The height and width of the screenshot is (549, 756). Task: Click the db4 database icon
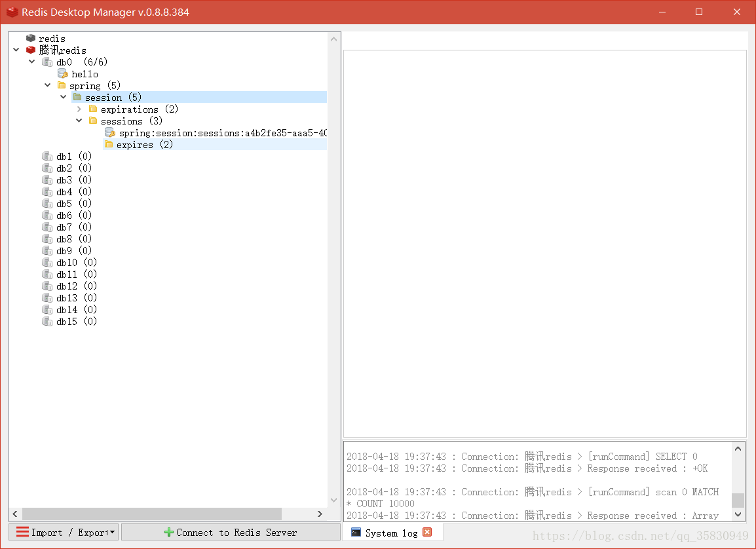point(47,191)
